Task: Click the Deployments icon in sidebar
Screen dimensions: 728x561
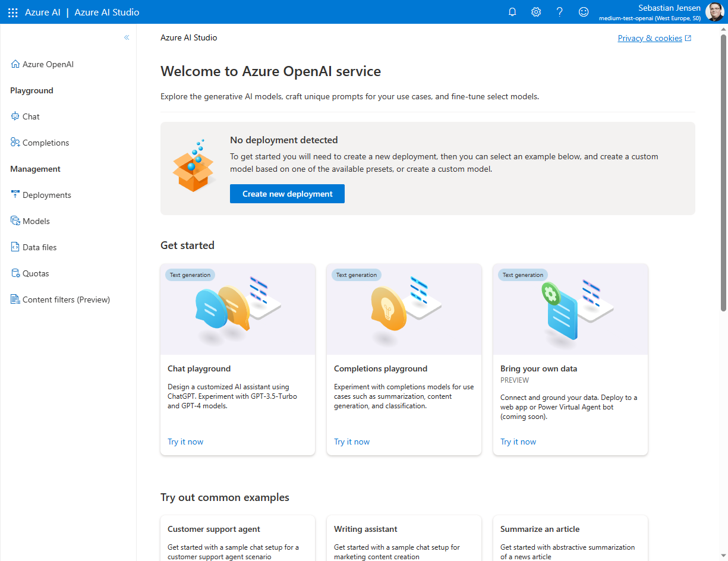Action: [x=15, y=195]
